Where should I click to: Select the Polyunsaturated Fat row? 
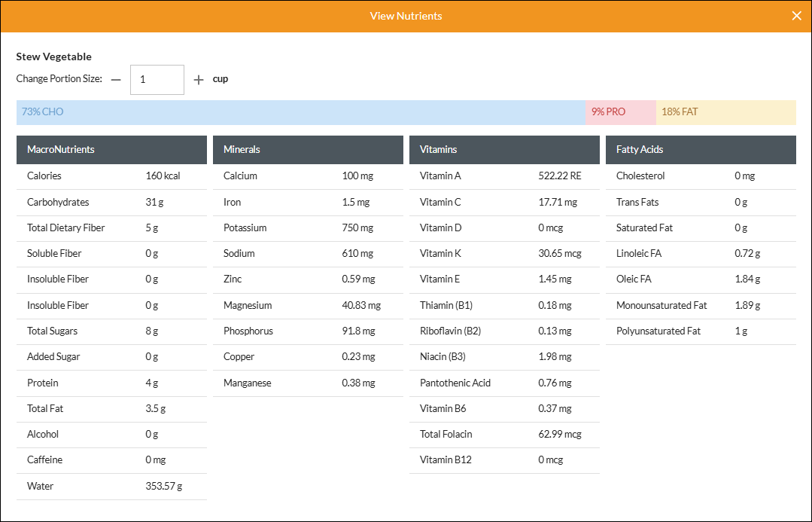click(701, 331)
